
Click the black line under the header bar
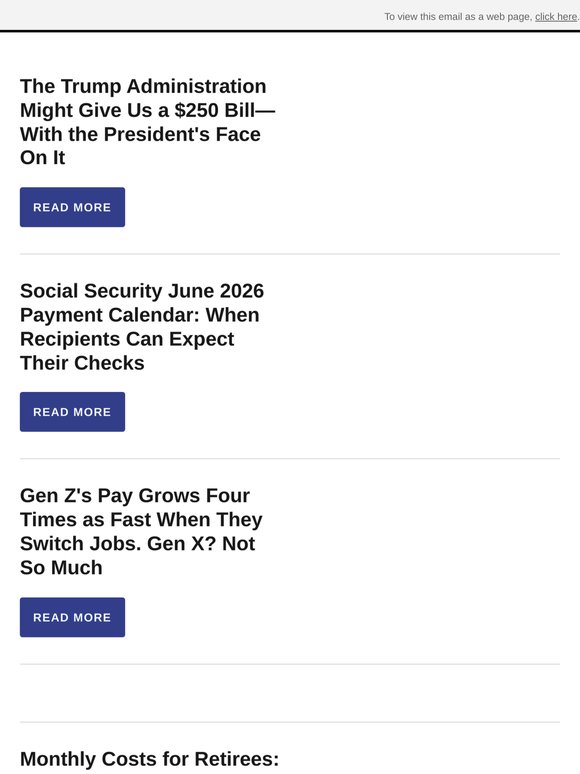pos(290,31)
